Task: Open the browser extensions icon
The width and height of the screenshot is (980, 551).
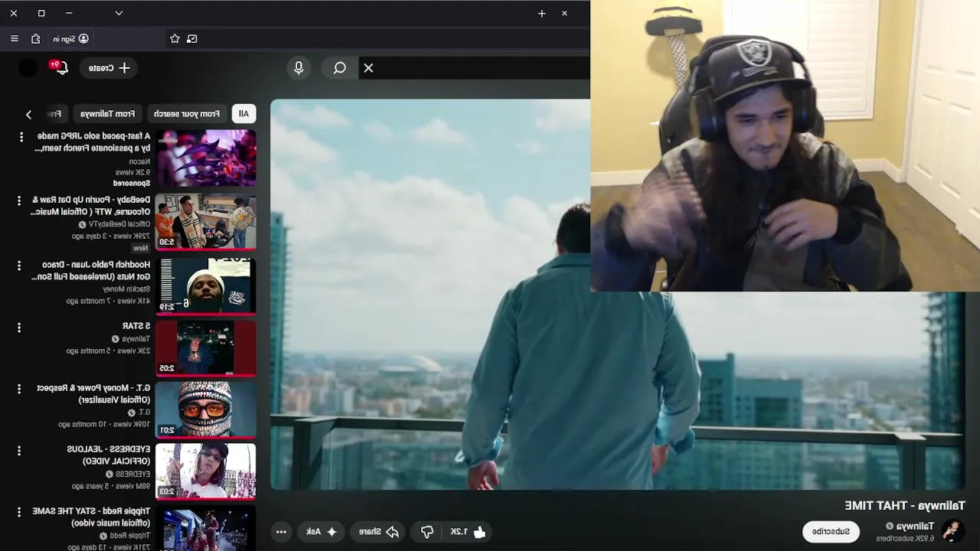Action: (35, 38)
